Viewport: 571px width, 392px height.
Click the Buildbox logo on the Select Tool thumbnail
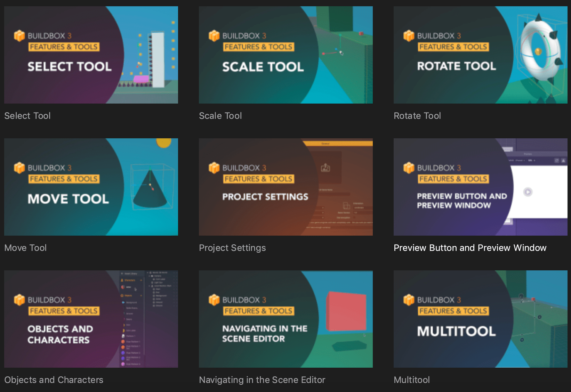pyautogui.click(x=19, y=36)
